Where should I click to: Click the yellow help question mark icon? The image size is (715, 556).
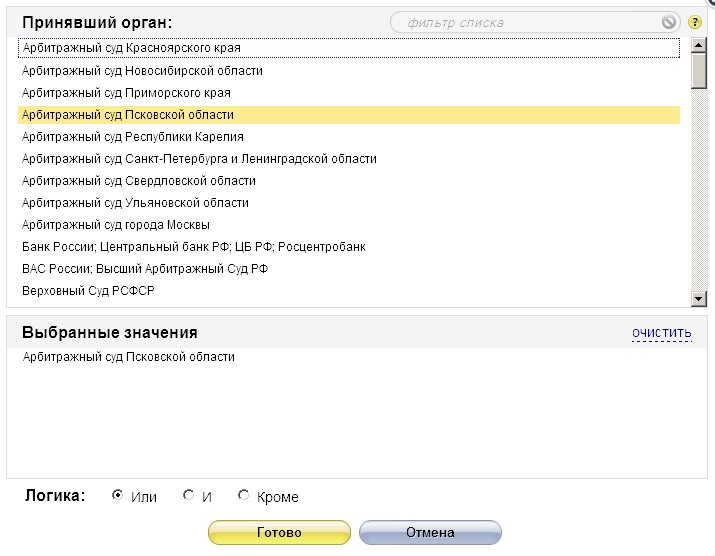point(695,22)
